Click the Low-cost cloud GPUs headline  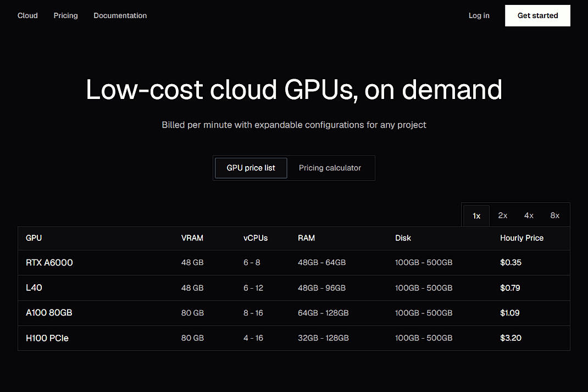pos(294,90)
